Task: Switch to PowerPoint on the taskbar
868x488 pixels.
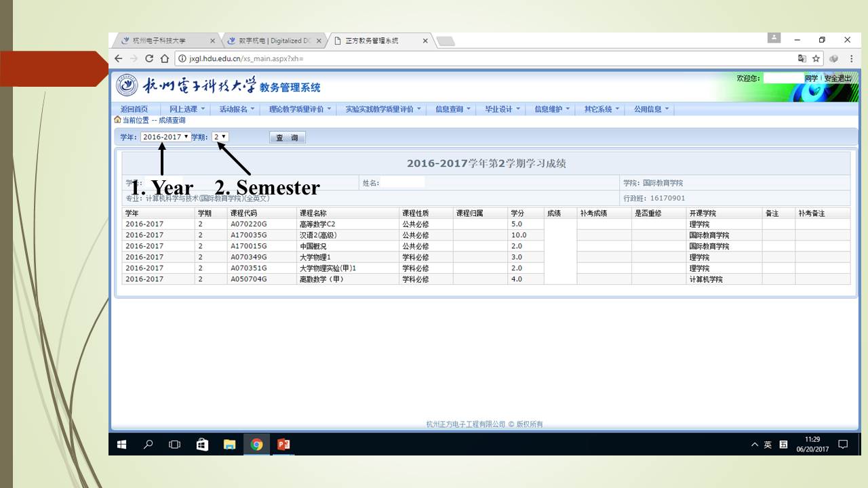Action: [x=283, y=445]
